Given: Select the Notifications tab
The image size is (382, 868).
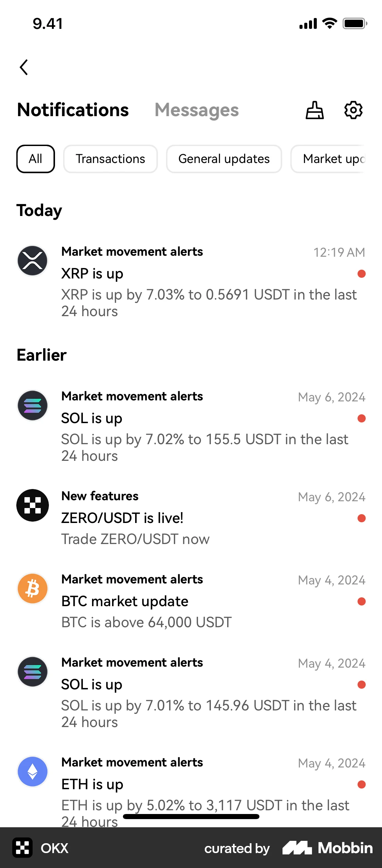Looking at the screenshot, I should 73,110.
